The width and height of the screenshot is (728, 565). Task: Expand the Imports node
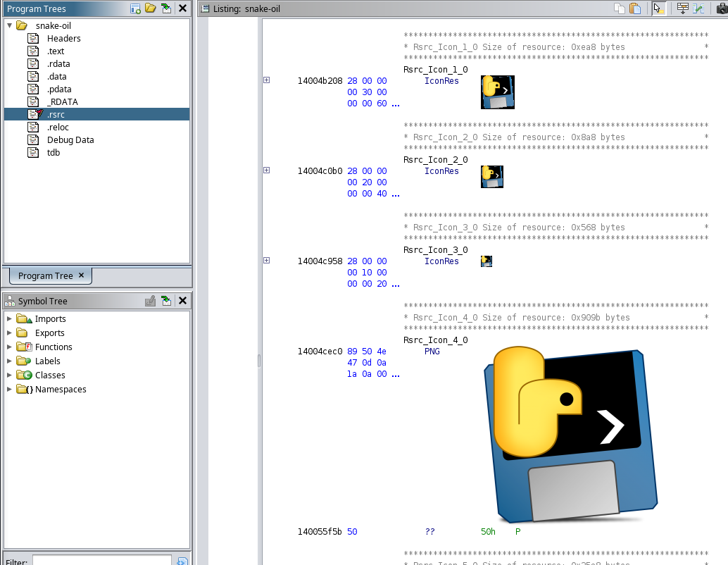coord(9,318)
